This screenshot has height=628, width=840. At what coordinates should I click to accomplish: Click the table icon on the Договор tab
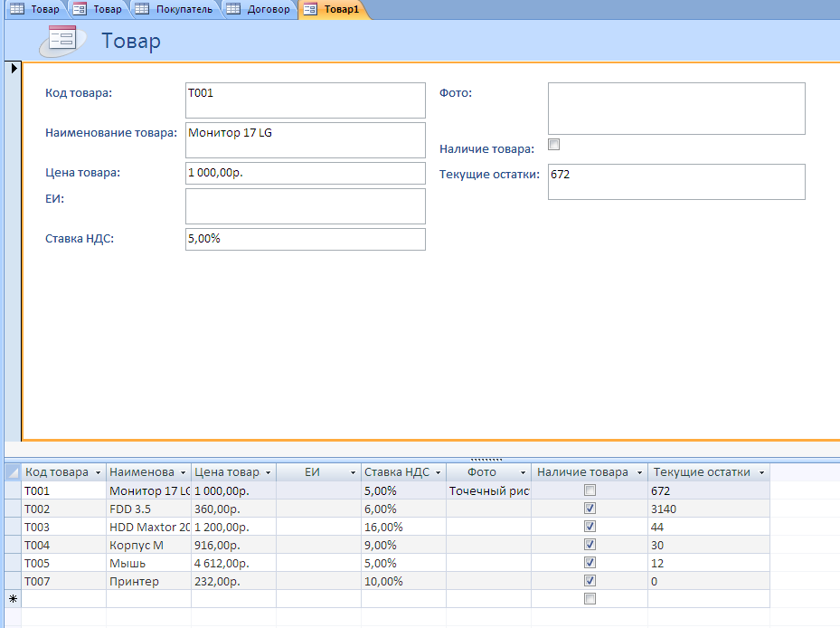(233, 9)
